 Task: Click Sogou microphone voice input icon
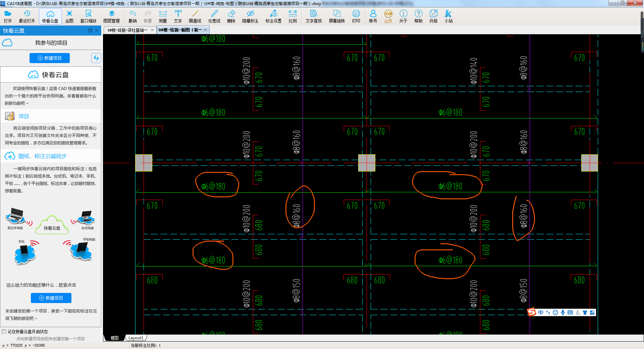563,312
